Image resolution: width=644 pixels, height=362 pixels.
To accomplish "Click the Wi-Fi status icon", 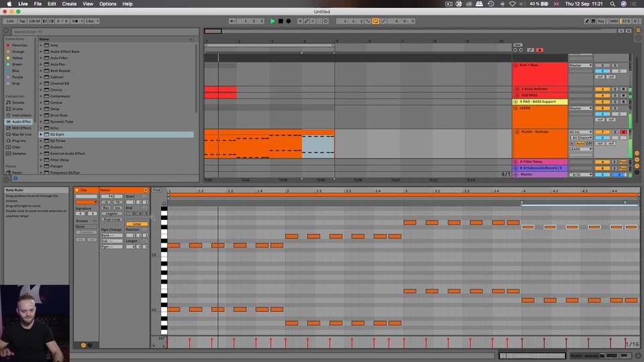I will 512,4.
